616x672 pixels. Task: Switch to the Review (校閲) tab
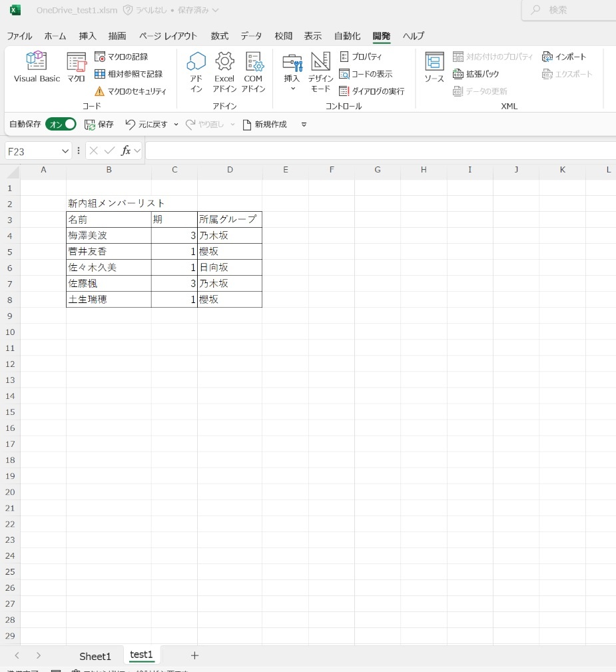(x=283, y=36)
